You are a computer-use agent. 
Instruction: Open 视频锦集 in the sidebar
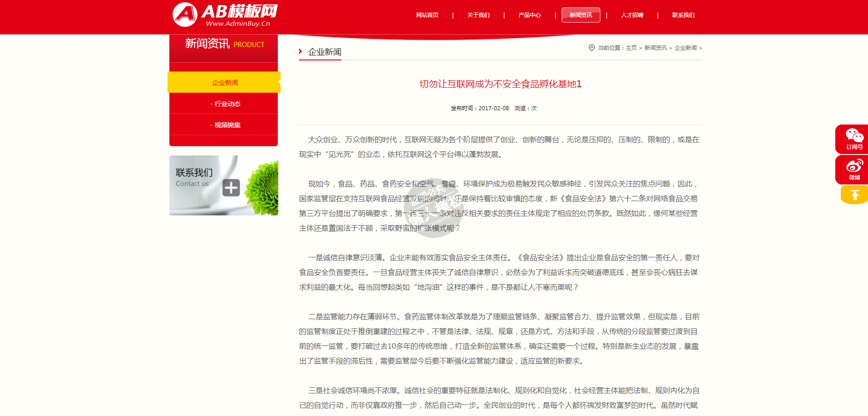(225, 125)
